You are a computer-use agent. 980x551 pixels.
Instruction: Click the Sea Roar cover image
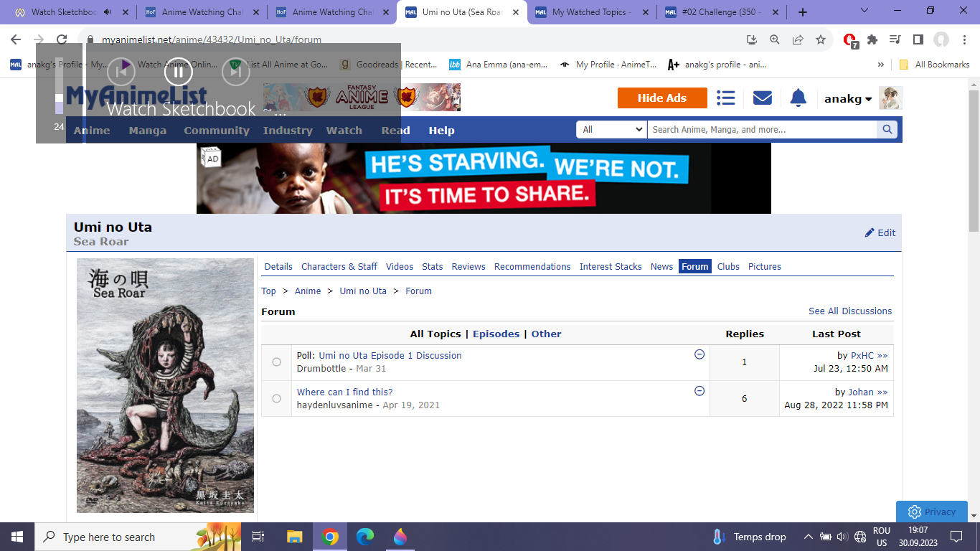(165, 385)
